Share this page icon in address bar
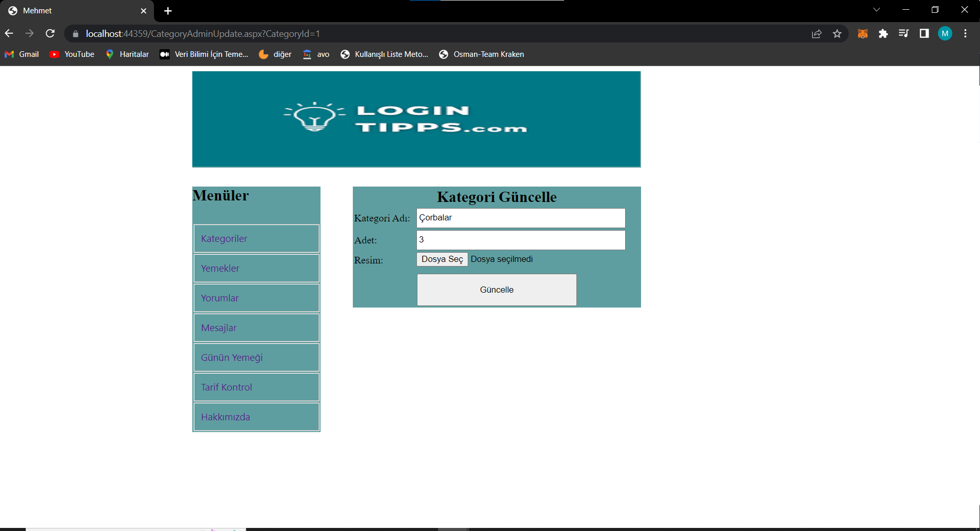The height and width of the screenshot is (531, 980). click(816, 34)
